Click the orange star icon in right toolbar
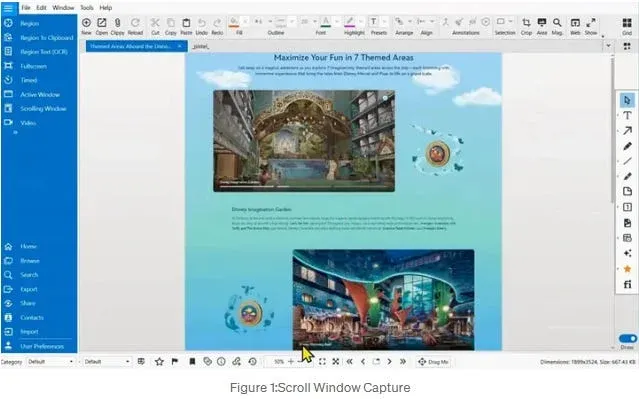Image resolution: width=639 pixels, height=399 pixels. click(627, 269)
